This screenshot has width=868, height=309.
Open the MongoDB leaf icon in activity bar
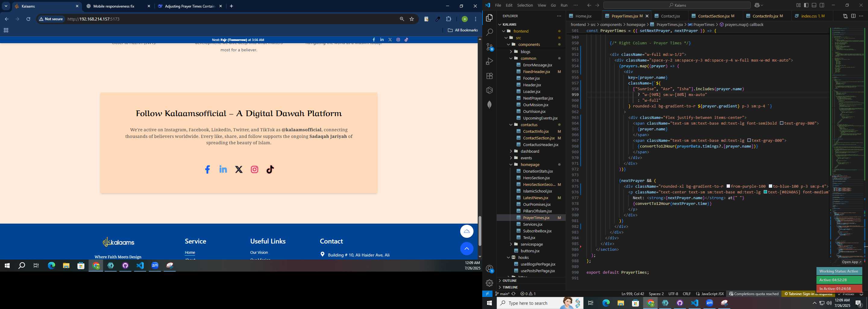coord(489,105)
